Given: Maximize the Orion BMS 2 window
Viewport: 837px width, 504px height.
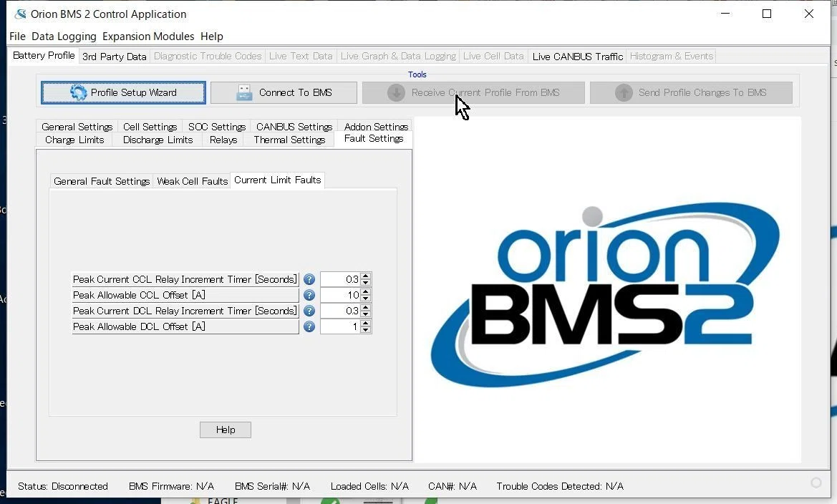Looking at the screenshot, I should pos(767,14).
